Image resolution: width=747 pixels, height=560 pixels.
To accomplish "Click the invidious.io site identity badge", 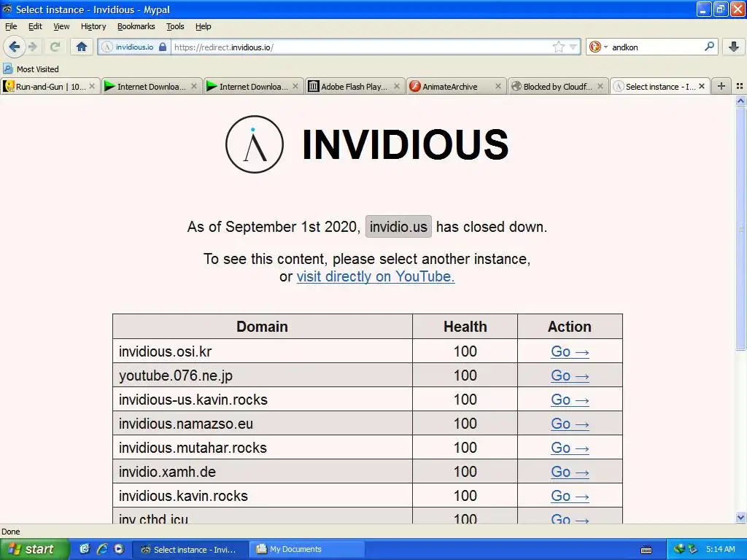I will (x=134, y=47).
